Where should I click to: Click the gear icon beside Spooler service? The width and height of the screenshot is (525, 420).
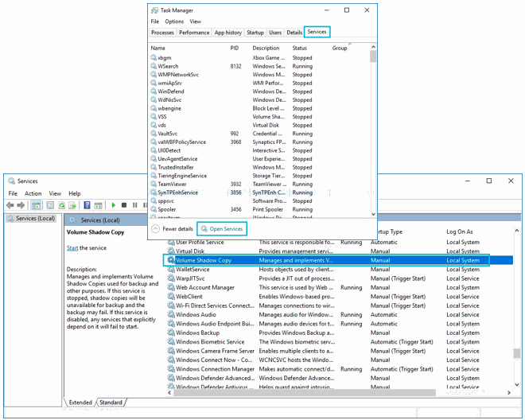tap(154, 209)
